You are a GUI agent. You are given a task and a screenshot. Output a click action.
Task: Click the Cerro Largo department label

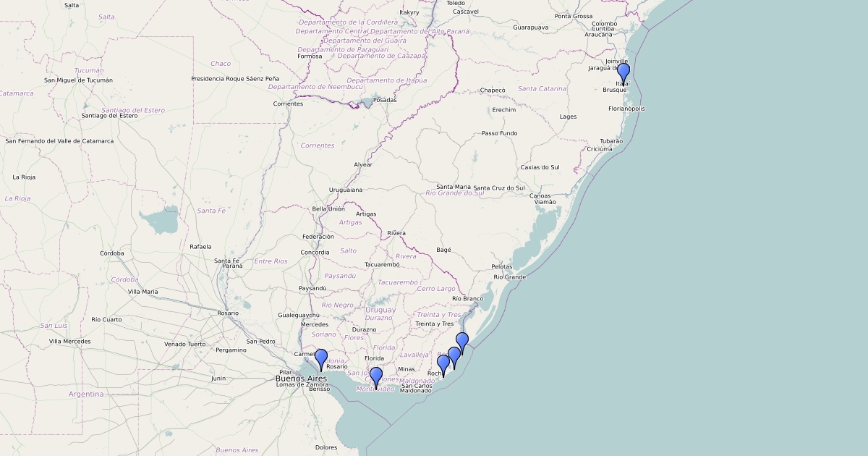point(436,289)
